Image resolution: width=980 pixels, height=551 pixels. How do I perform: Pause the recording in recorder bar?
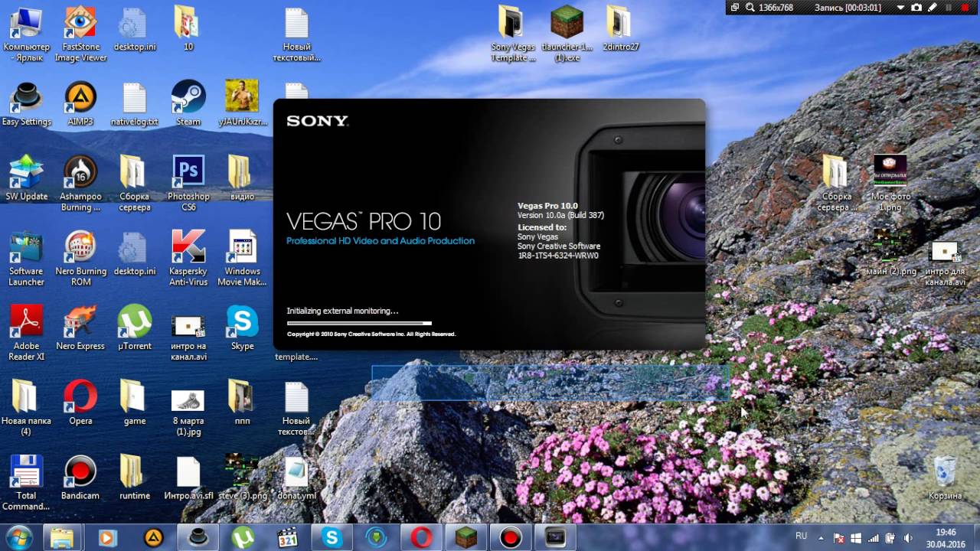pos(947,7)
